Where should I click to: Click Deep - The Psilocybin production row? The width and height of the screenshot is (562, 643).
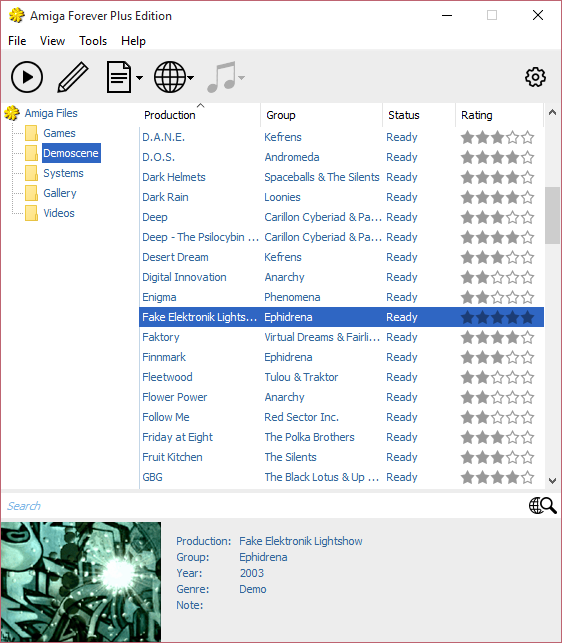tap(341, 237)
